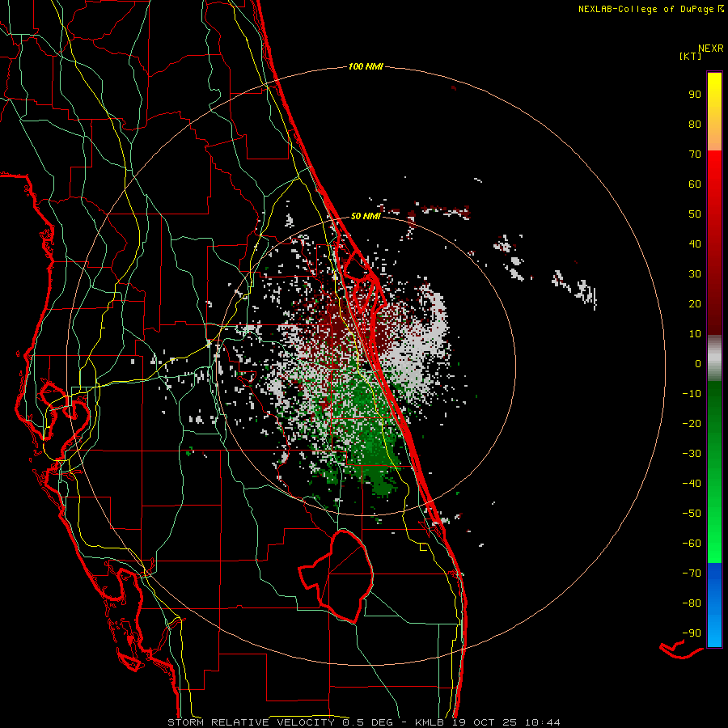Click the 0 value on the scale
Image resolution: width=728 pixels, height=728 pixels.
pos(698,363)
